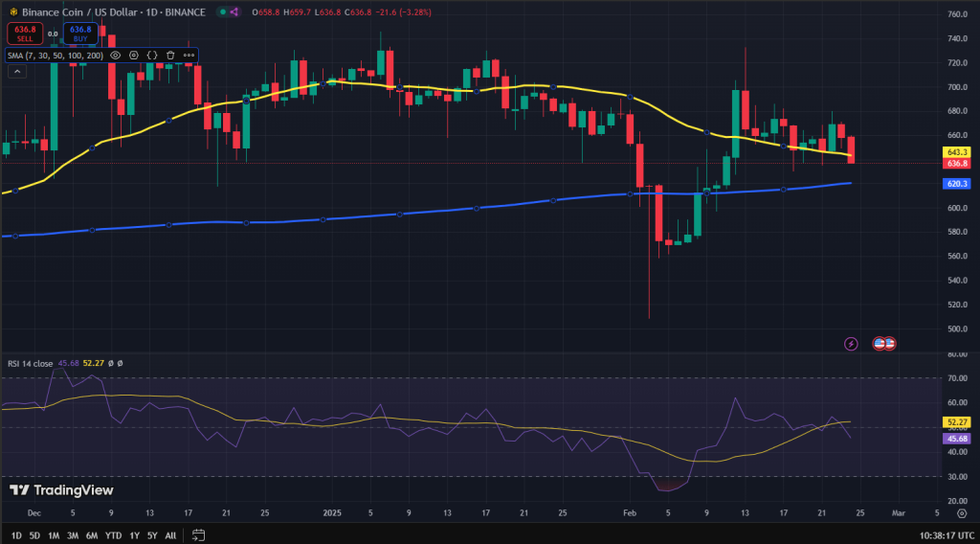Open the right US flag economic event

click(x=891, y=343)
